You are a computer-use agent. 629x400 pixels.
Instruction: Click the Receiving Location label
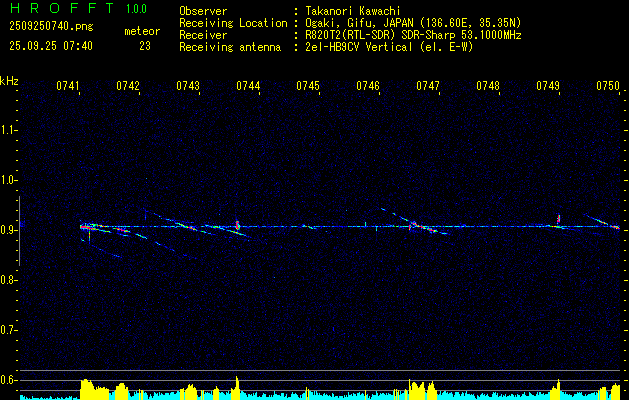(233, 23)
